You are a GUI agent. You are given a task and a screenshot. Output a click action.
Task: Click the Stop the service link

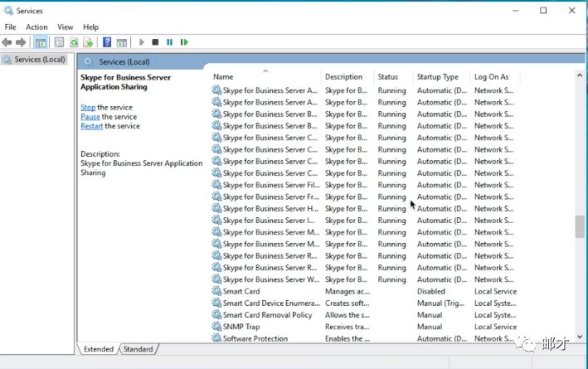click(88, 108)
